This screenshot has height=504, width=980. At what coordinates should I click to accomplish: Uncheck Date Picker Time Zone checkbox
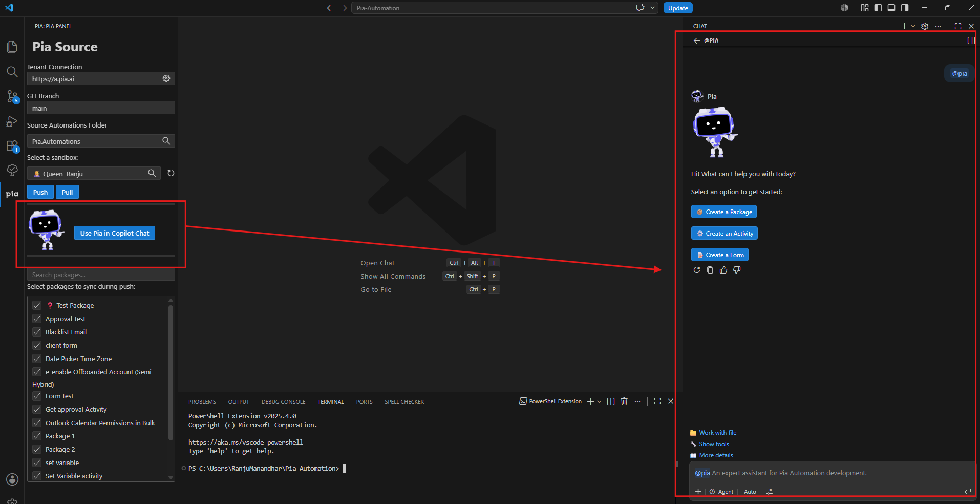37,359
